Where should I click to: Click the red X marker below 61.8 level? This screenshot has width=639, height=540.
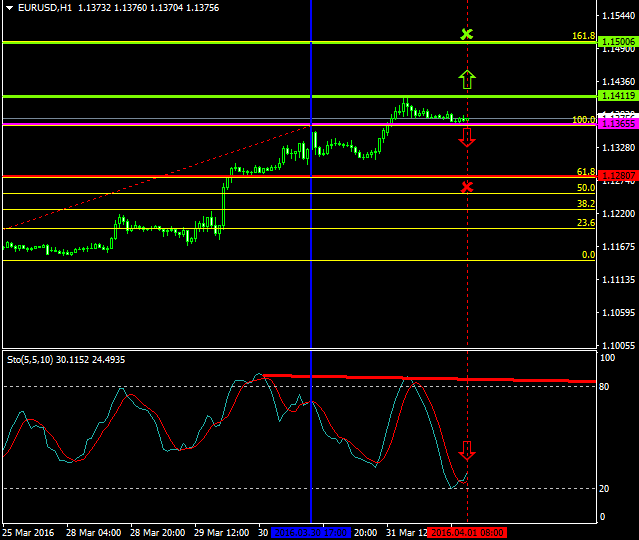tap(467, 187)
